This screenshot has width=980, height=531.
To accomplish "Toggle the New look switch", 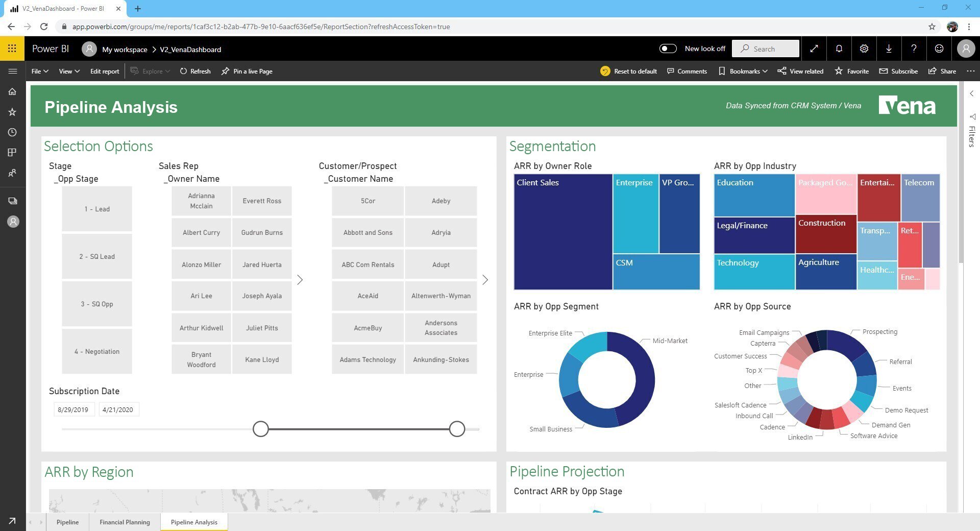I will (668, 49).
